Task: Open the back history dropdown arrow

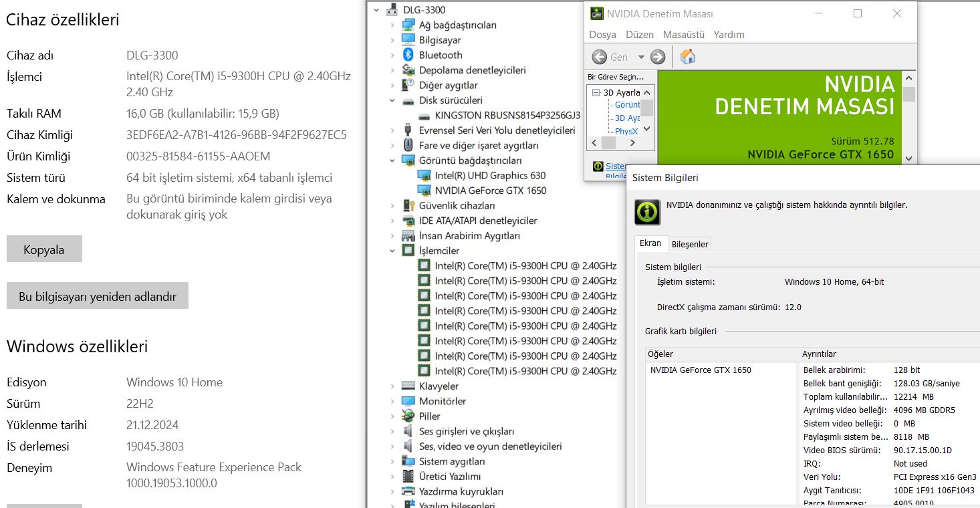Action: [641, 57]
